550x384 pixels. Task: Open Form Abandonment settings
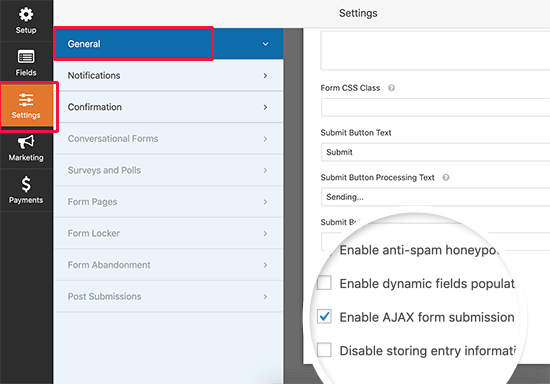tap(169, 265)
